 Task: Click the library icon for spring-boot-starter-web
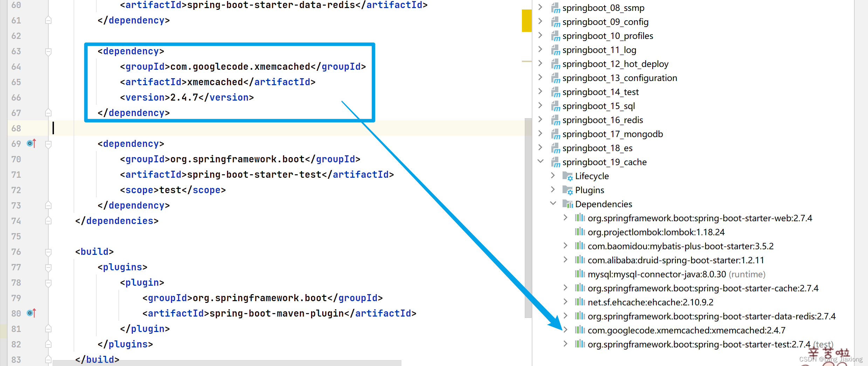tap(580, 218)
